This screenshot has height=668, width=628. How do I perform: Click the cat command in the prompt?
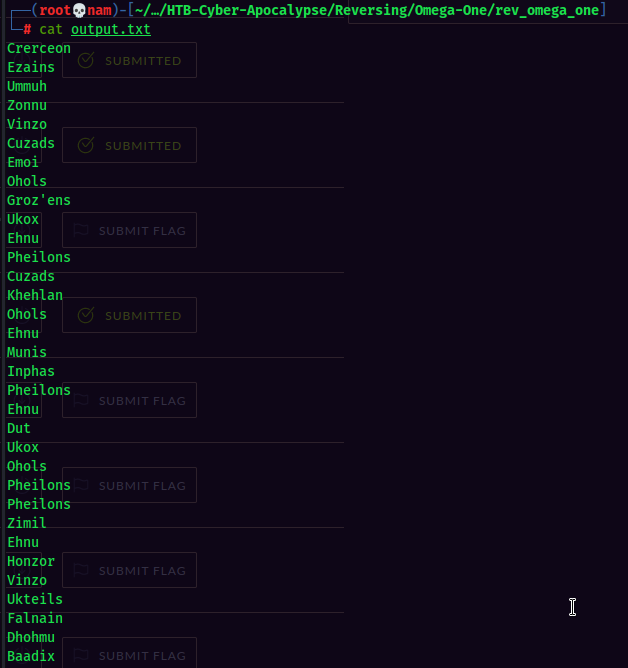tap(51, 29)
